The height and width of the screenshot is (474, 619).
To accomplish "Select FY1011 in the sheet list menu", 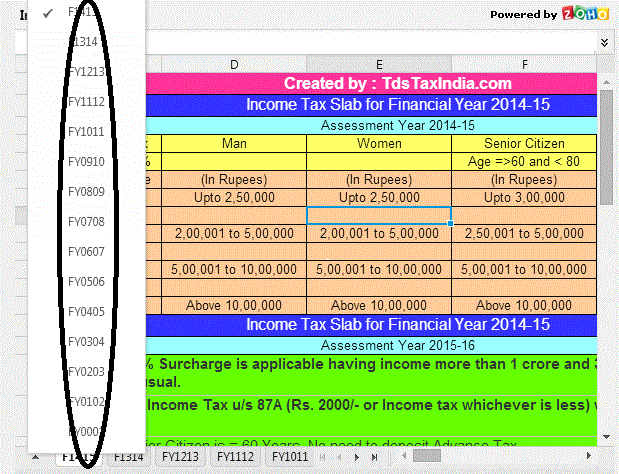I will point(86,132).
